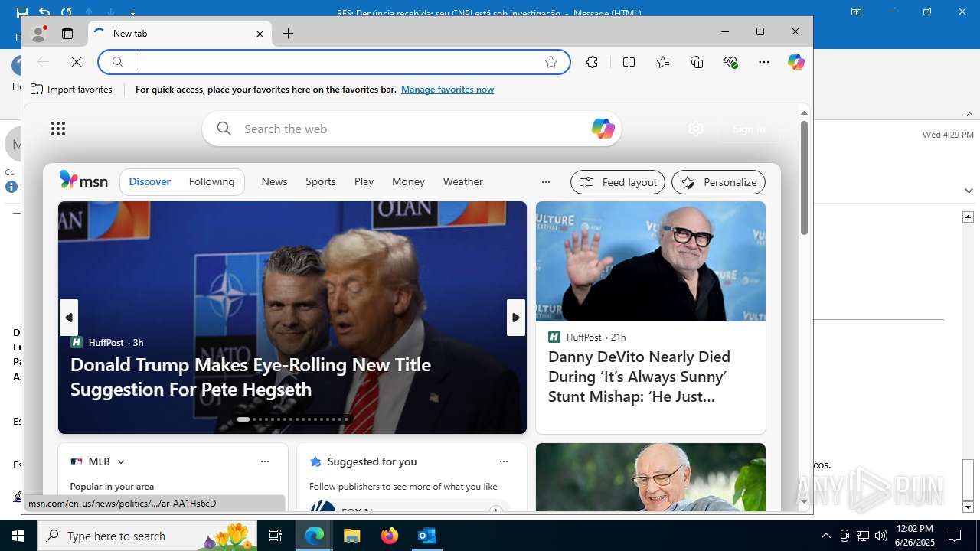
Task: Click browser vertical scrollbar thumb
Action: [x=804, y=178]
